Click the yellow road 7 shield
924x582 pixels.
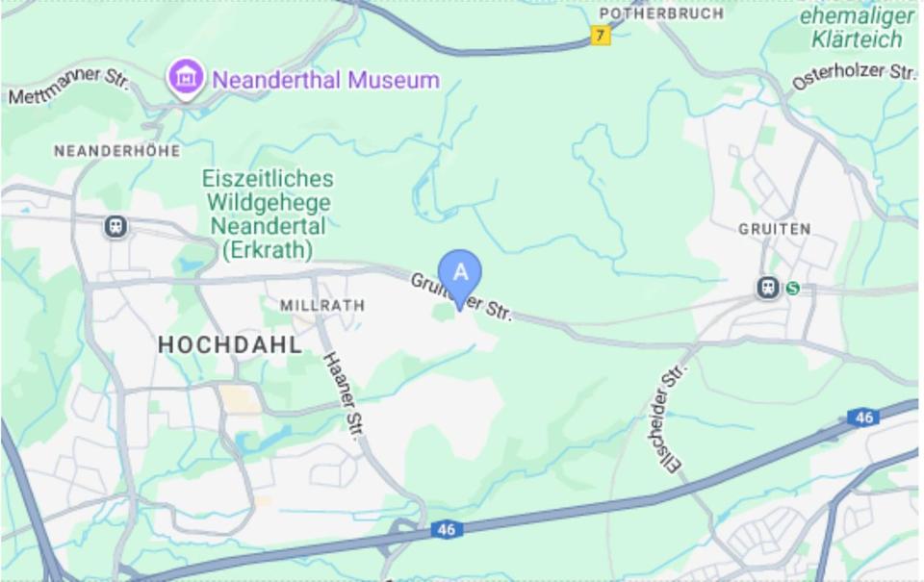pyautogui.click(x=601, y=36)
